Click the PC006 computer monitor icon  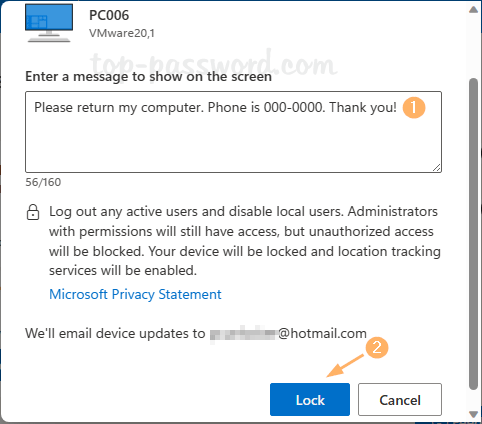(x=49, y=23)
